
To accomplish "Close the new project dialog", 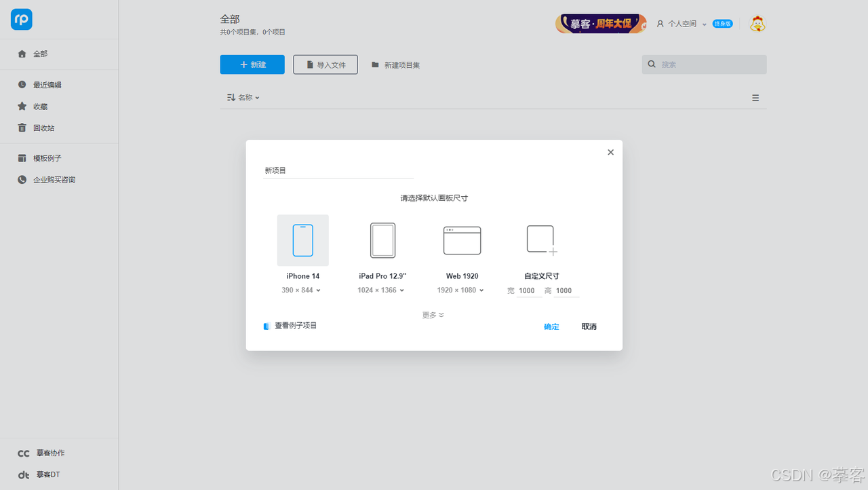I will coord(610,152).
